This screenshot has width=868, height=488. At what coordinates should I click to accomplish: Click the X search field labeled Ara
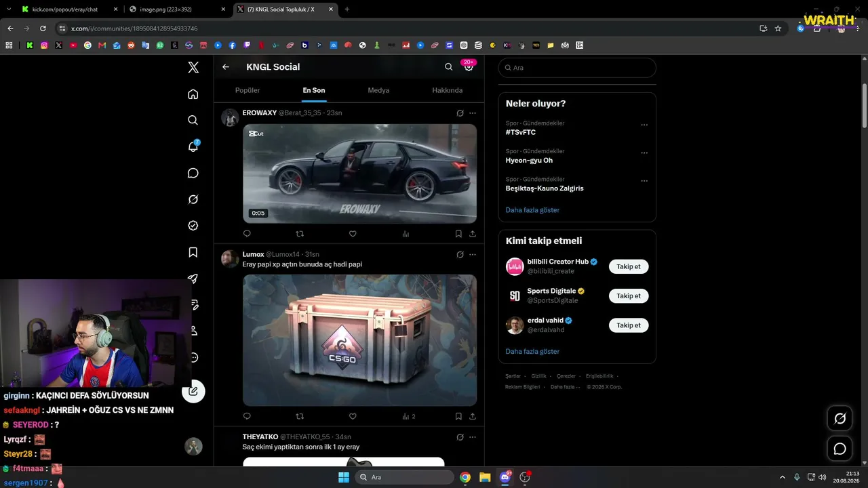tap(577, 68)
